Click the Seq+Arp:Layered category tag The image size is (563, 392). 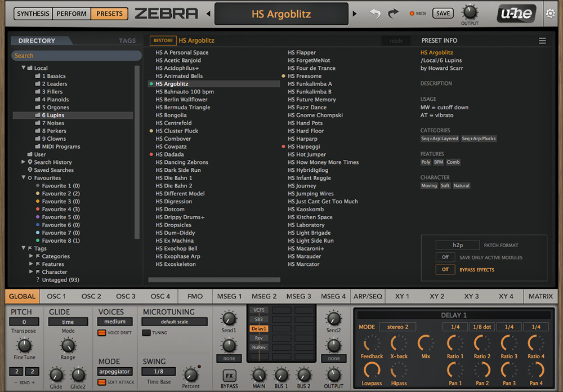(440, 139)
